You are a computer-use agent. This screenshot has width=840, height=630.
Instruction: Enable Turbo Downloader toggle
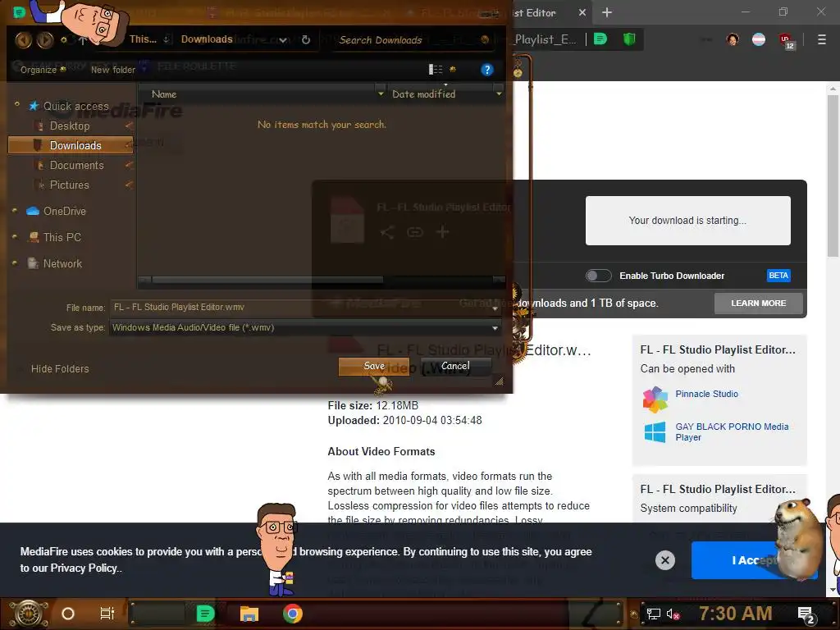tap(598, 276)
